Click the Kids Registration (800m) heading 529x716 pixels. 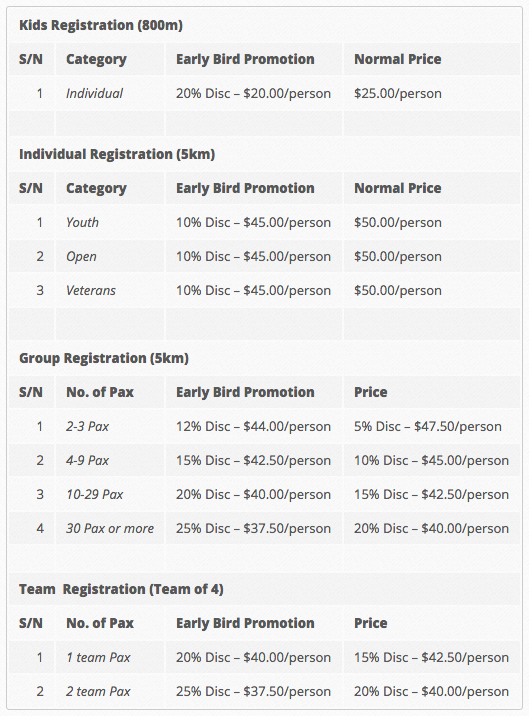tap(101, 25)
